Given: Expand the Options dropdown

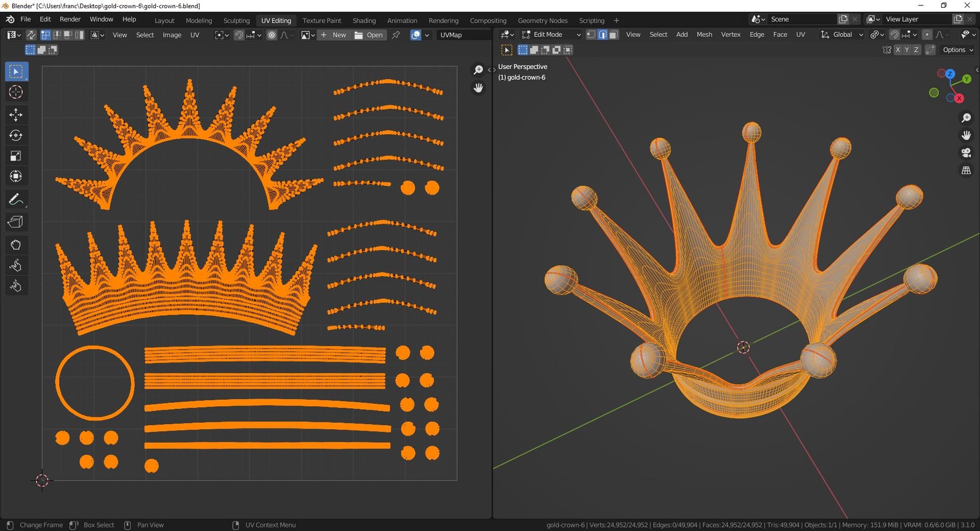Looking at the screenshot, I should point(958,50).
